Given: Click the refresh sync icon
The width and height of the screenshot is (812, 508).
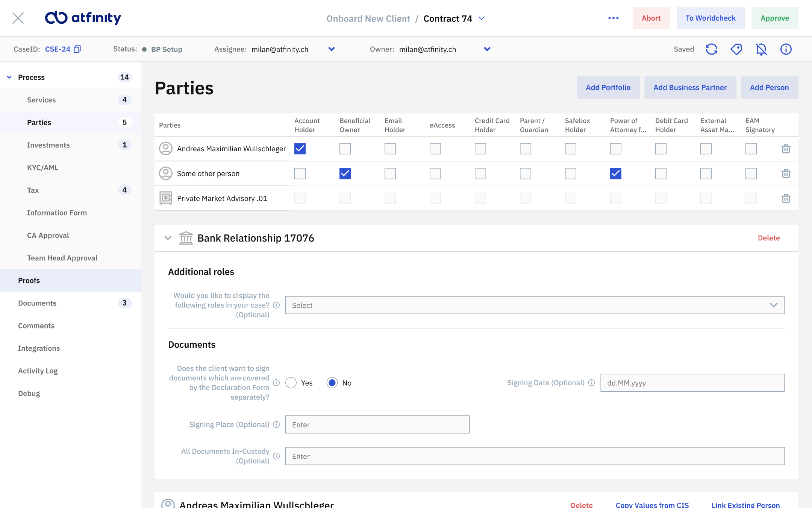Looking at the screenshot, I should point(712,49).
